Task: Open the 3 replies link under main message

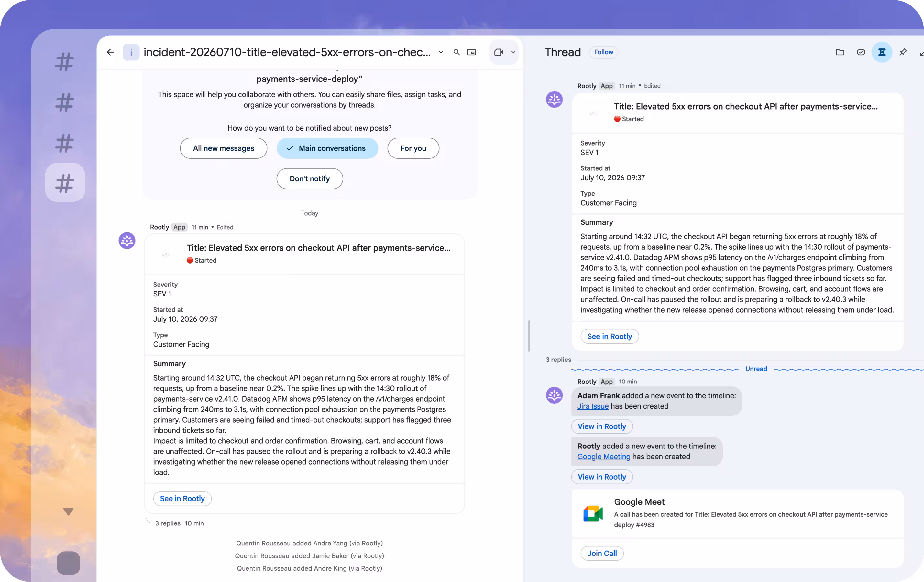Action: (x=168, y=523)
